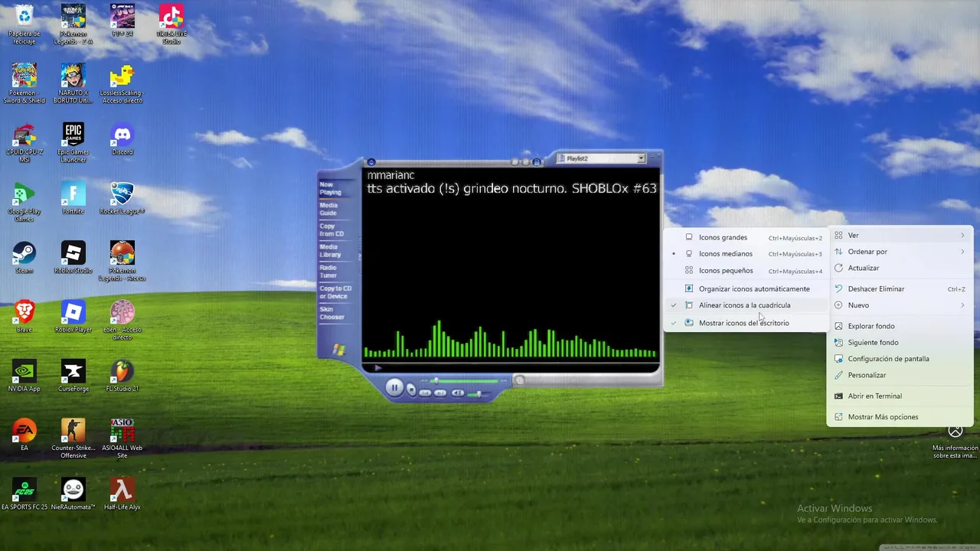This screenshot has width=980, height=551.
Task: Choose Siguiente fondo menu entry
Action: click(900, 342)
